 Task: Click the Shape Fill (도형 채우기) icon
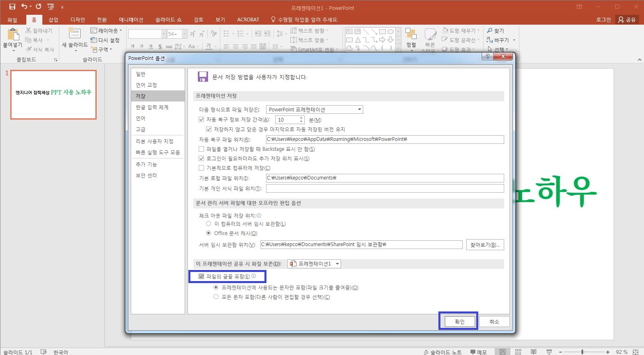tap(445, 30)
